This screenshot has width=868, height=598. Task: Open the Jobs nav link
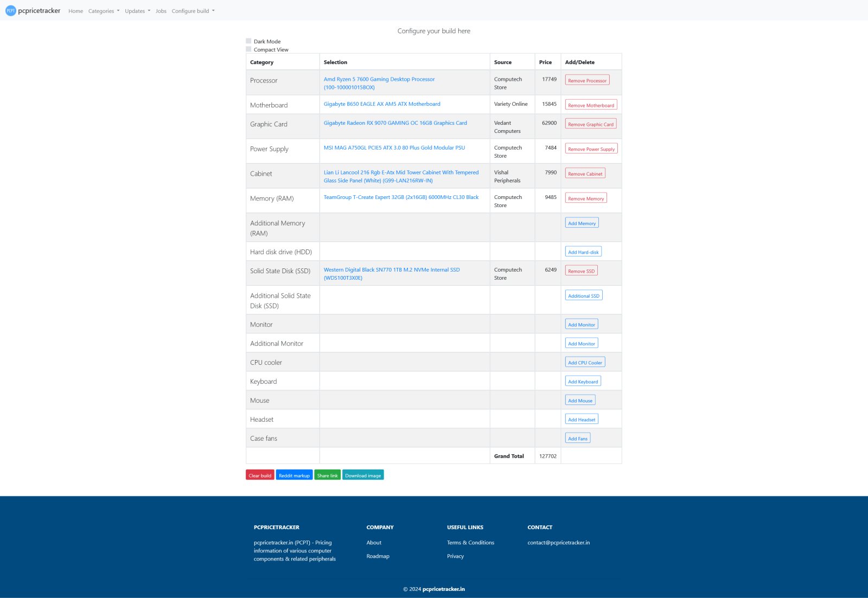161,11
